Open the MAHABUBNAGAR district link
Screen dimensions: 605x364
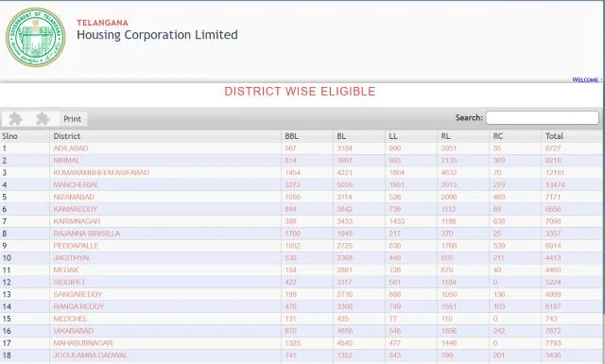click(x=83, y=343)
